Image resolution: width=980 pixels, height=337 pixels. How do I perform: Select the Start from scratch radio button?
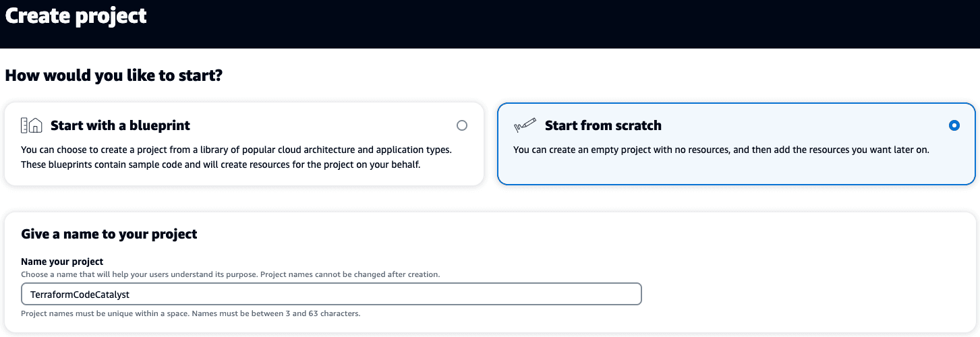point(954,125)
